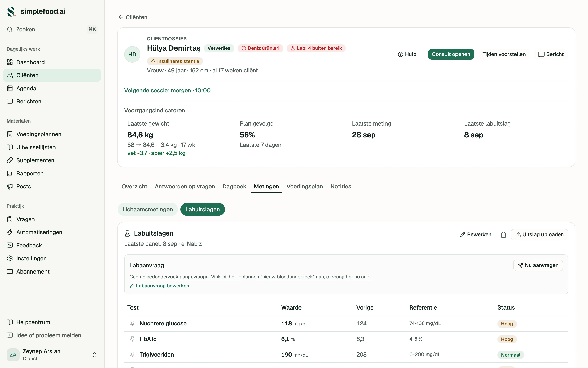Click the Berichten chat bubble icon
This screenshot has width=588, height=368.
pos(10,101)
